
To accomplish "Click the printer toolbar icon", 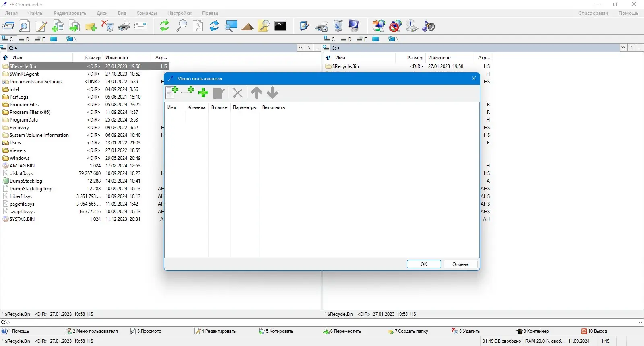I will click(x=124, y=26).
